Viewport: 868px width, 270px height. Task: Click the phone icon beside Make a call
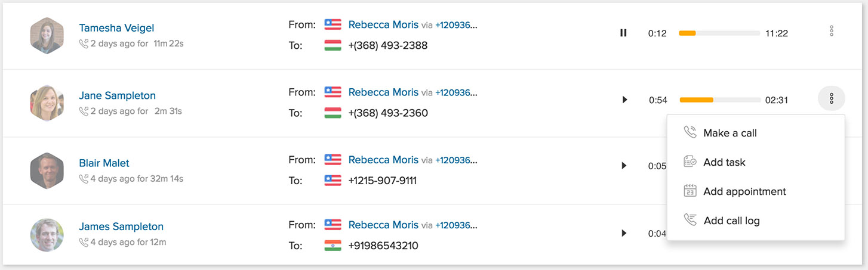point(690,132)
